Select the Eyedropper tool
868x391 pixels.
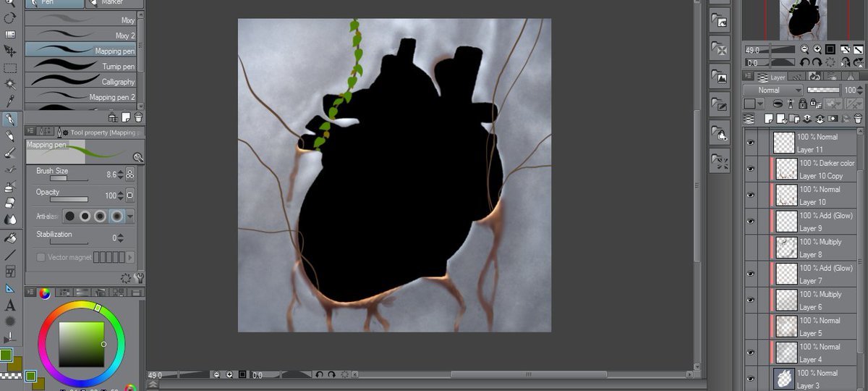coord(10,102)
